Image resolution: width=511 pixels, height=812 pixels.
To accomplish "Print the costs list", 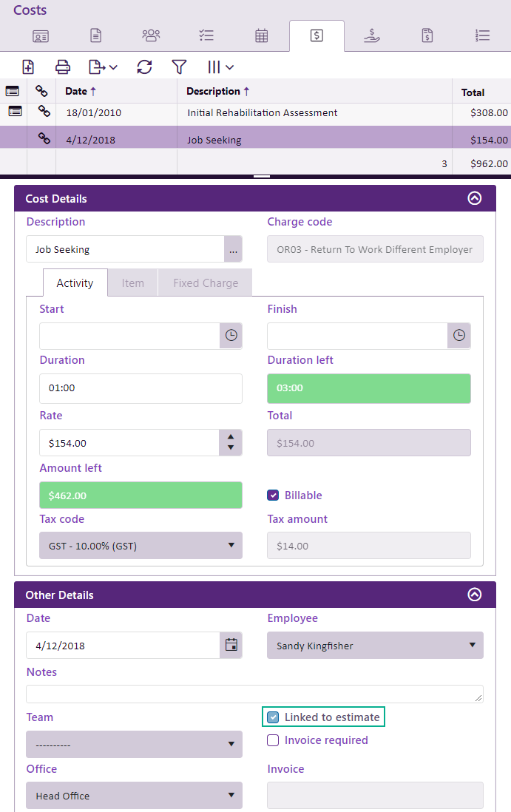I will point(63,67).
